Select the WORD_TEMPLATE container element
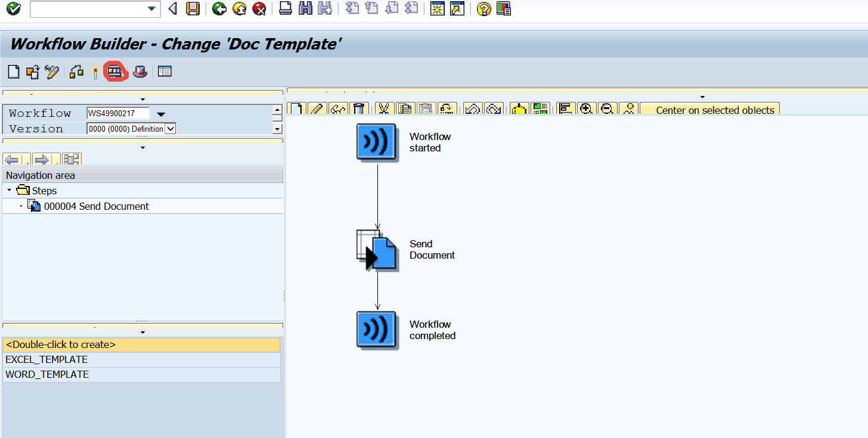This screenshot has width=868, height=438. pyautogui.click(x=47, y=374)
